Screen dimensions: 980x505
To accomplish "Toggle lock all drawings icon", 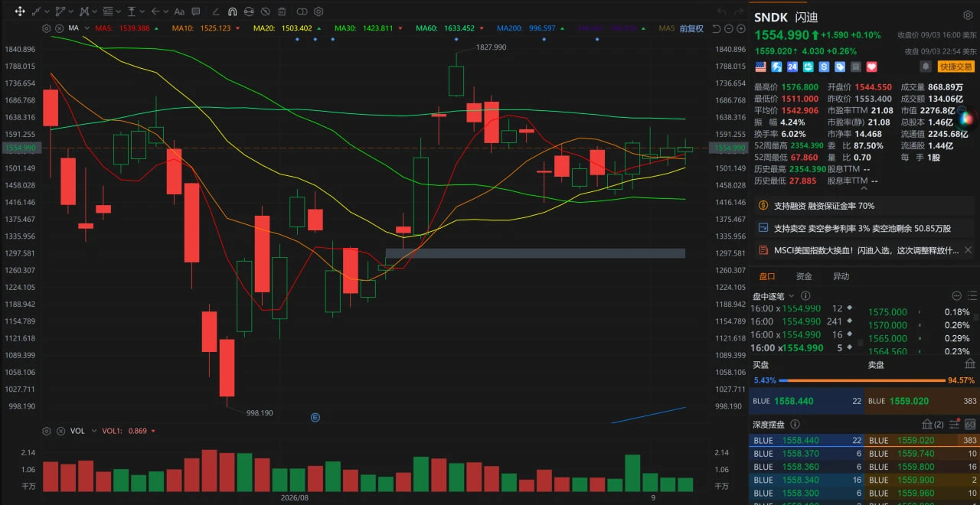I will (249, 11).
